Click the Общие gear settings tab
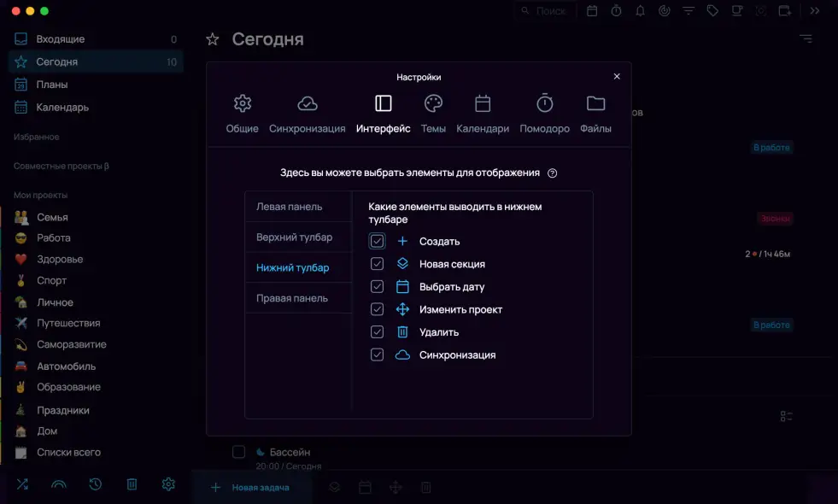This screenshot has height=504, width=838. tap(243, 114)
